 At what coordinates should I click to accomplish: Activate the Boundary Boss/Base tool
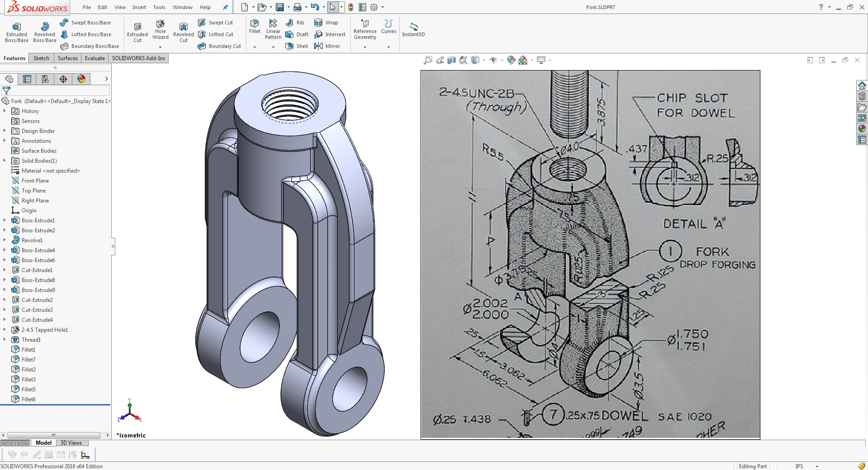point(90,46)
